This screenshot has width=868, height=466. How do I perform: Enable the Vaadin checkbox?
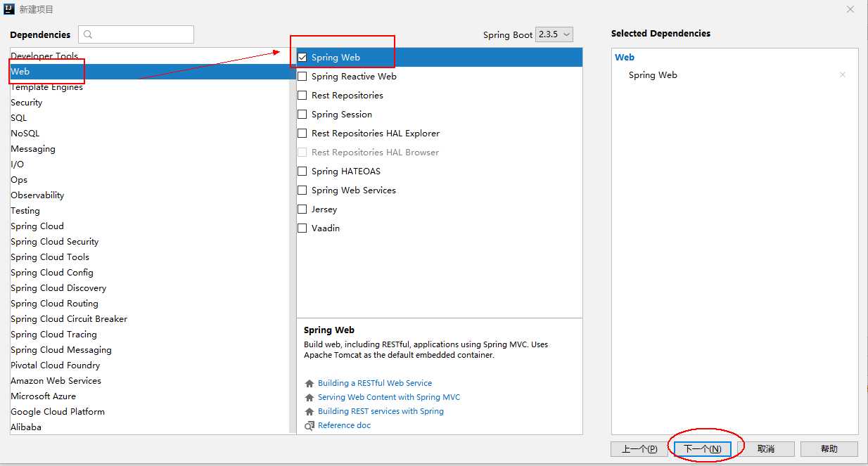[302, 228]
